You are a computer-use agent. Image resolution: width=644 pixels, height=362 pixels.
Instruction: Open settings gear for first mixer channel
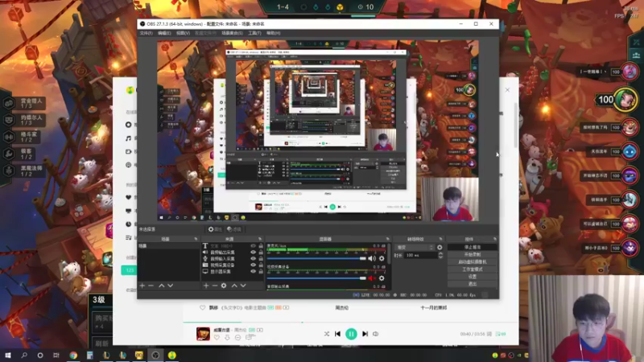382,258
